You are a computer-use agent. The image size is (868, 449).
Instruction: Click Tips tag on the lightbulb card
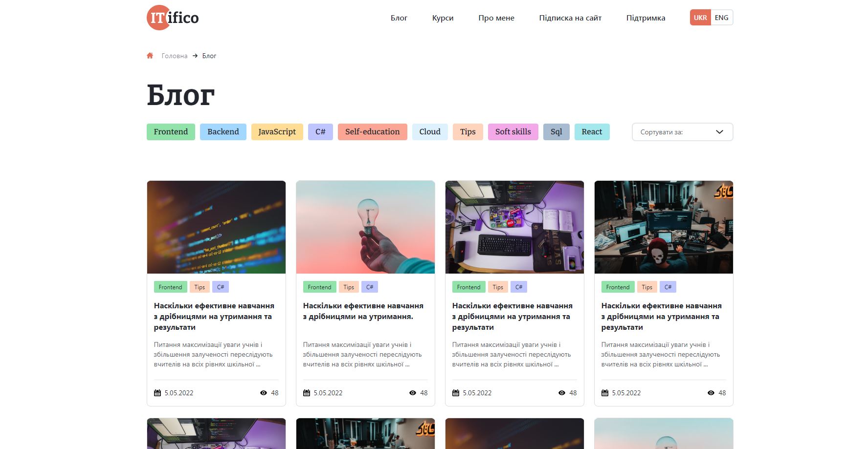[x=349, y=287]
